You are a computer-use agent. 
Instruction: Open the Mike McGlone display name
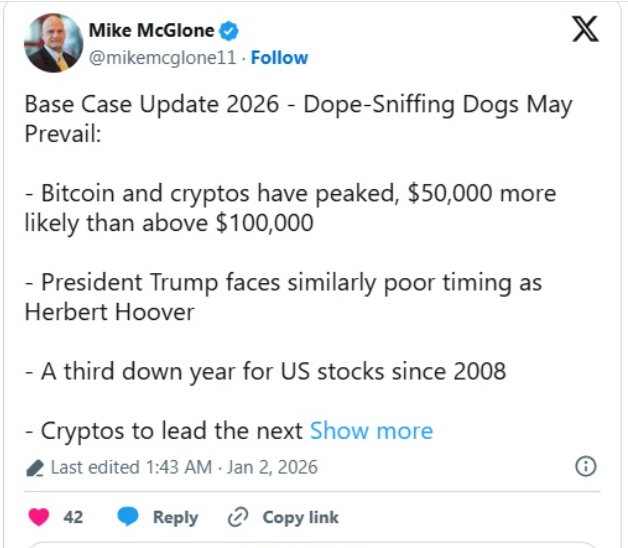pyautogui.click(x=150, y=31)
